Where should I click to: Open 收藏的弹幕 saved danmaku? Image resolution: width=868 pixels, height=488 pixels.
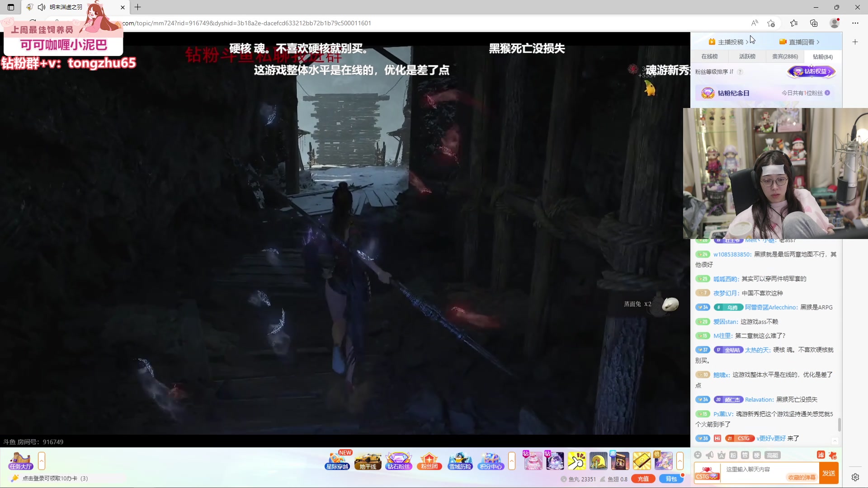coord(802,478)
